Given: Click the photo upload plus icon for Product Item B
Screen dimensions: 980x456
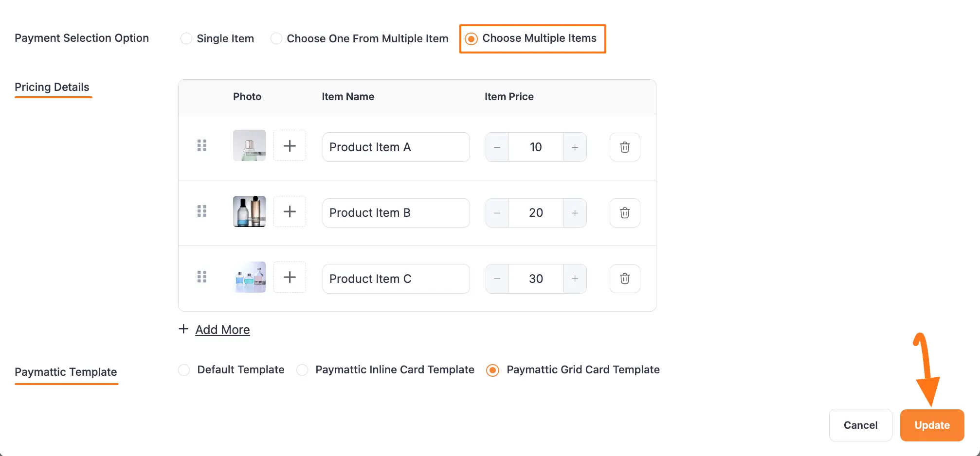Looking at the screenshot, I should pyautogui.click(x=290, y=211).
